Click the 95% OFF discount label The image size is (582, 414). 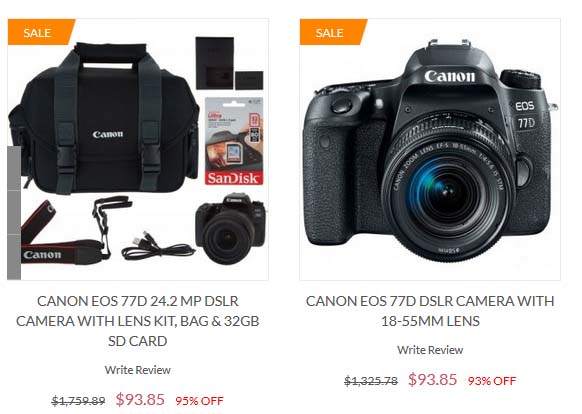199,401
